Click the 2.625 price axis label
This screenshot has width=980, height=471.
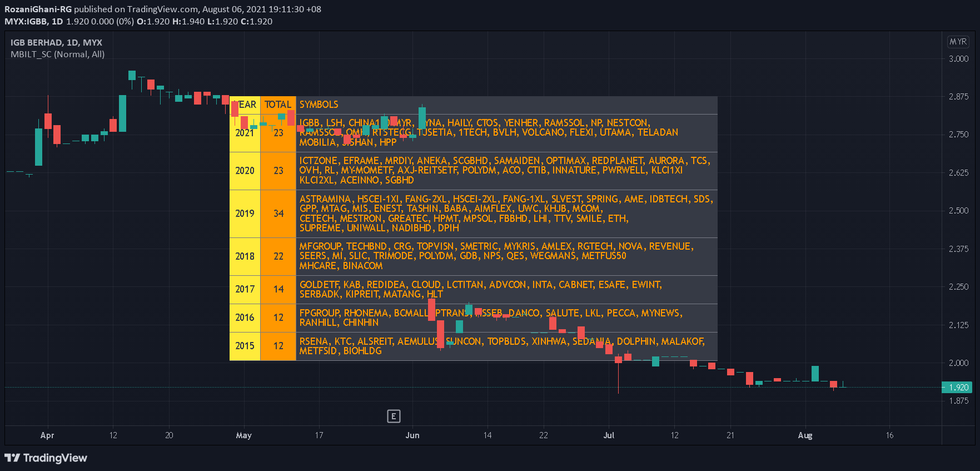[x=958, y=172]
